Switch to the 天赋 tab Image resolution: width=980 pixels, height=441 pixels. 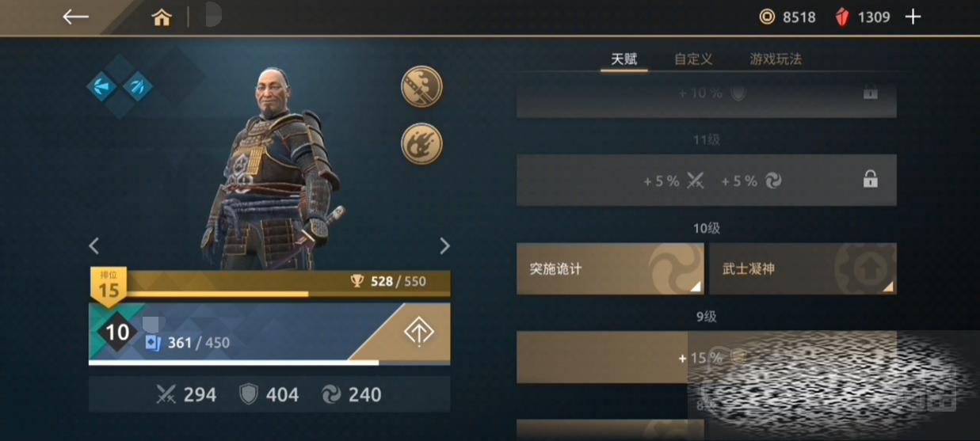point(623,59)
